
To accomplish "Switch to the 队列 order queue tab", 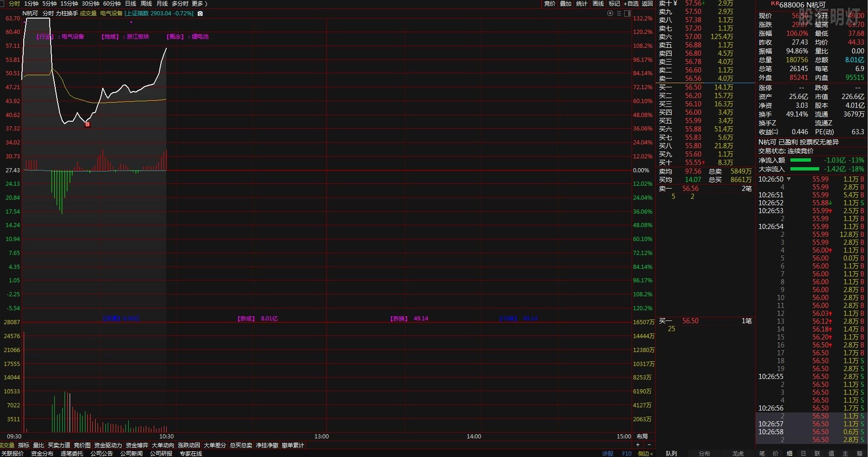I will (x=672, y=453).
